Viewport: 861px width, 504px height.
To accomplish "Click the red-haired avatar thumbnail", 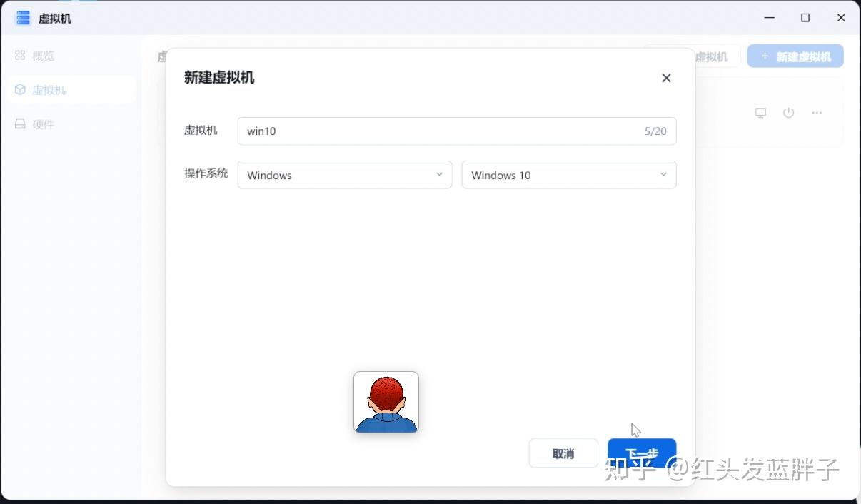I will [386, 402].
